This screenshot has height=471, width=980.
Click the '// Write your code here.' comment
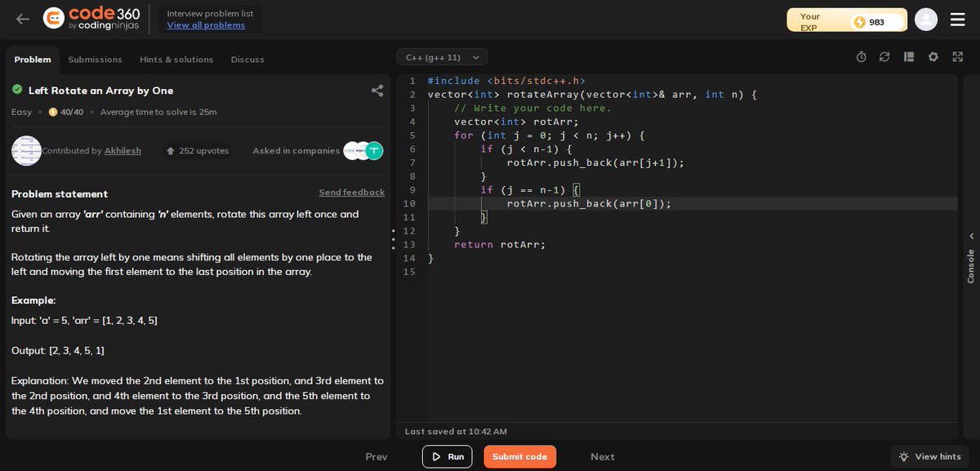[532, 108]
